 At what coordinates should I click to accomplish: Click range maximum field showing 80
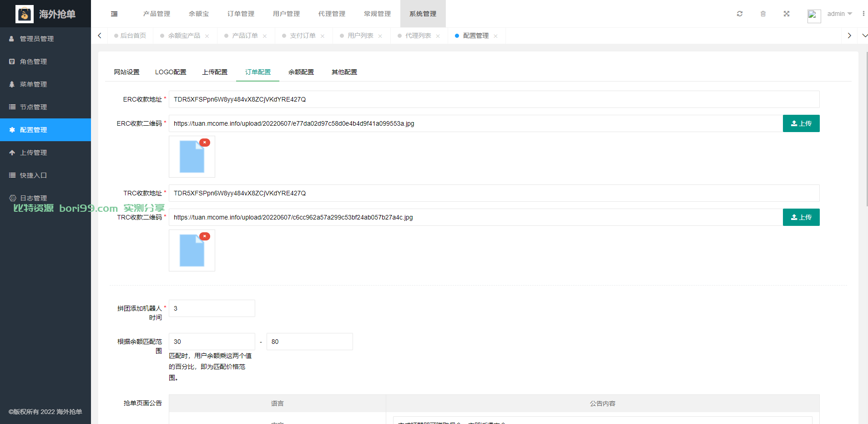coord(310,342)
